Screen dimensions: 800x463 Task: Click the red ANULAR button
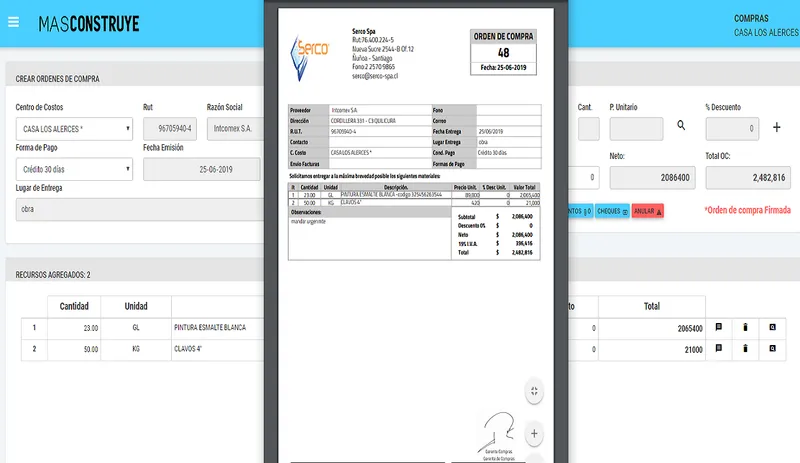click(x=648, y=211)
